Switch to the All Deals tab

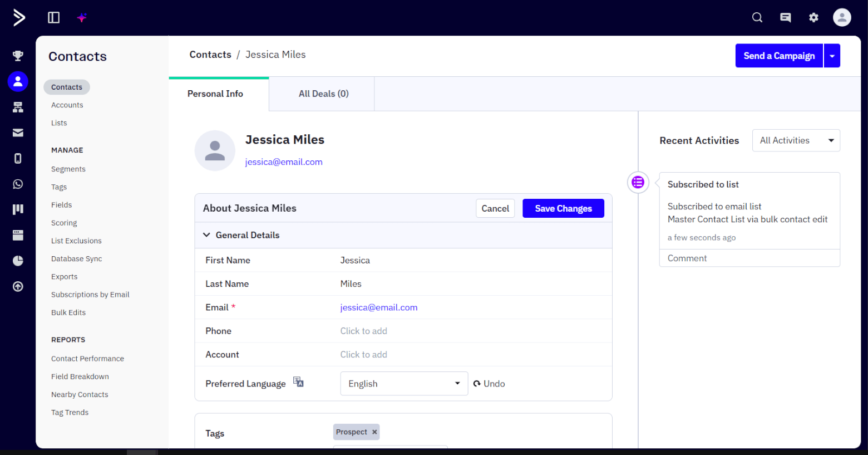323,94
